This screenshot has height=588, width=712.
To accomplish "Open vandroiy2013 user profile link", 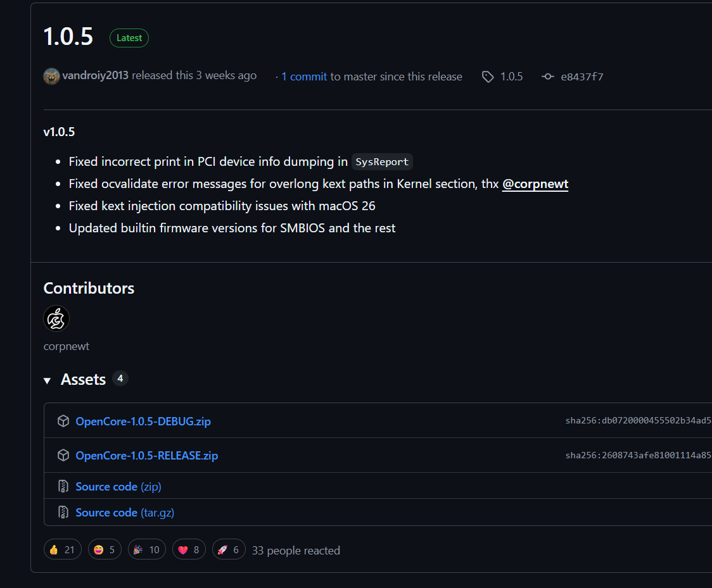I will coord(96,75).
